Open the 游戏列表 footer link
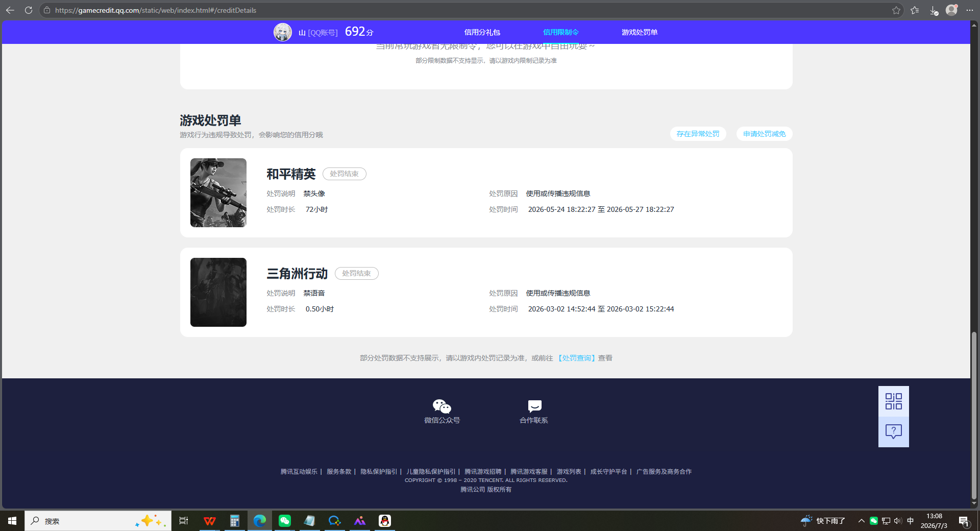 (569, 472)
